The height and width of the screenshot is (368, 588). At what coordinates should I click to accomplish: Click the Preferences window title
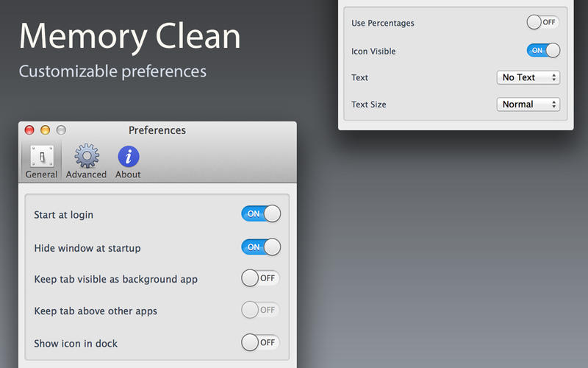coord(157,130)
